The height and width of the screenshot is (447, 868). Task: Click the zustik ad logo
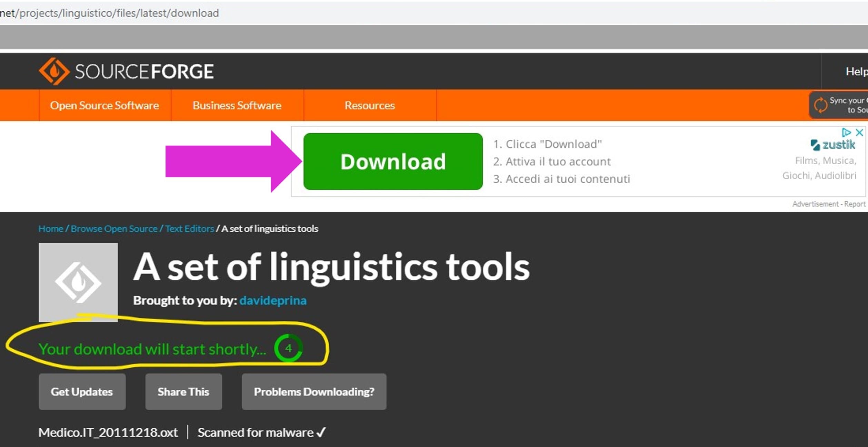pos(833,145)
